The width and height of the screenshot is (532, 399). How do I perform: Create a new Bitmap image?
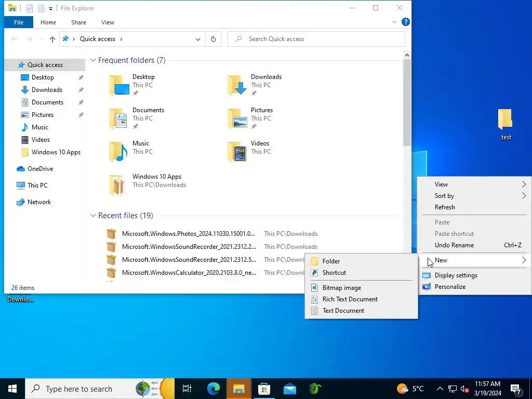click(x=361, y=288)
